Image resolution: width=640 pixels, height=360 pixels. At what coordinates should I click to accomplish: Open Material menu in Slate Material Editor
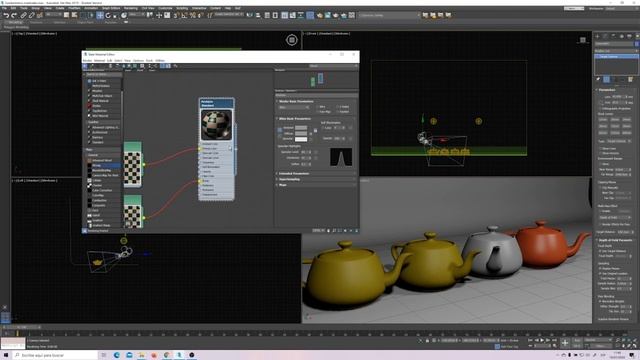coord(100,60)
